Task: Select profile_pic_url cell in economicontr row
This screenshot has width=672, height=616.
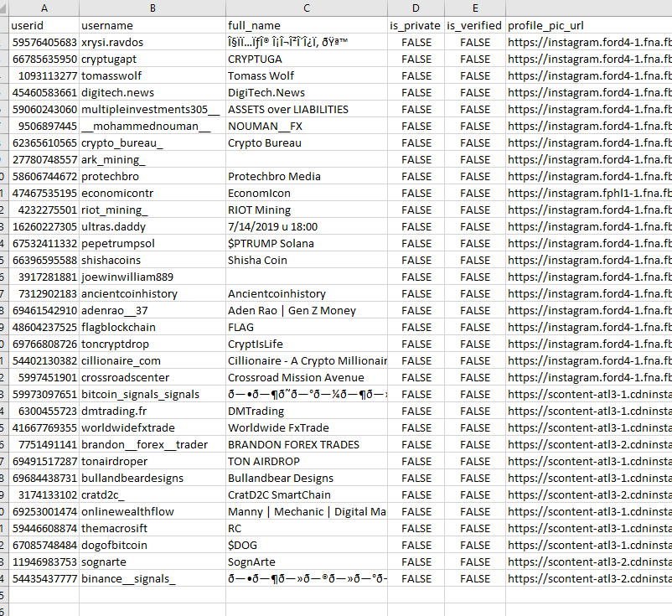Action: click(589, 193)
